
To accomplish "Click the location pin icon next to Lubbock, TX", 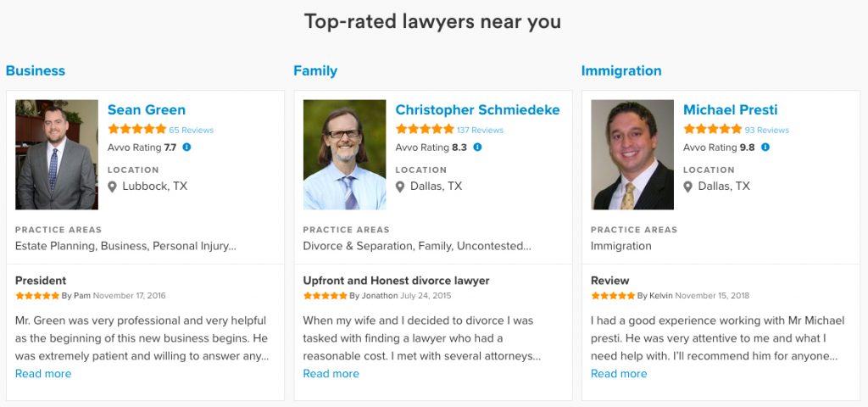I will [x=112, y=187].
